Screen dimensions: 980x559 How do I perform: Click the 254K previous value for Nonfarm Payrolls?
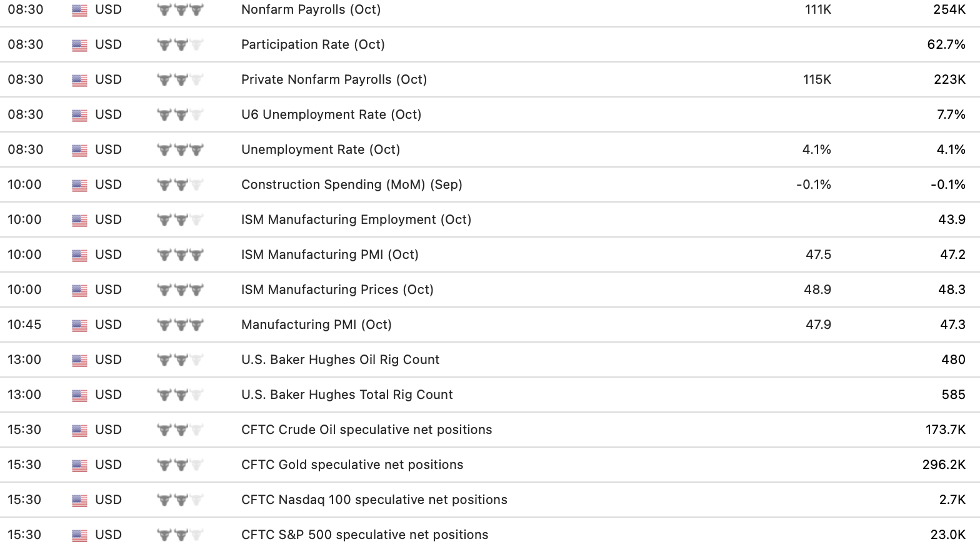(949, 10)
